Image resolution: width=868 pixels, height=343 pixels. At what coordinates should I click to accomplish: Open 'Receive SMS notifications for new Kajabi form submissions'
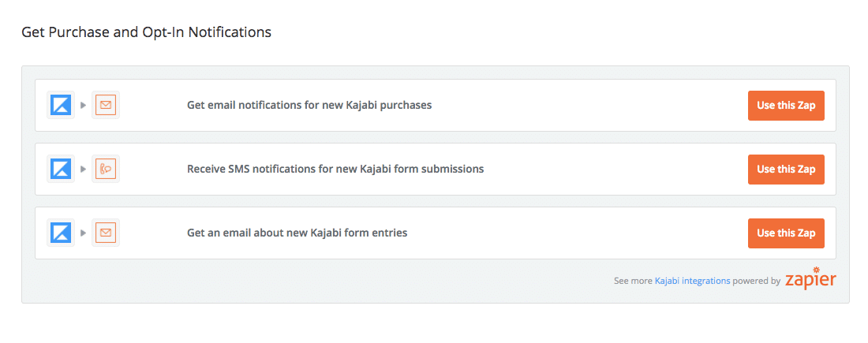335,169
